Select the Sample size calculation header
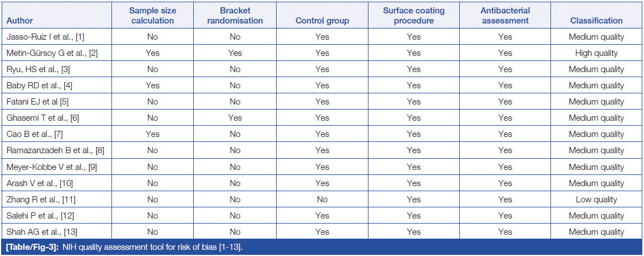 [151, 16]
